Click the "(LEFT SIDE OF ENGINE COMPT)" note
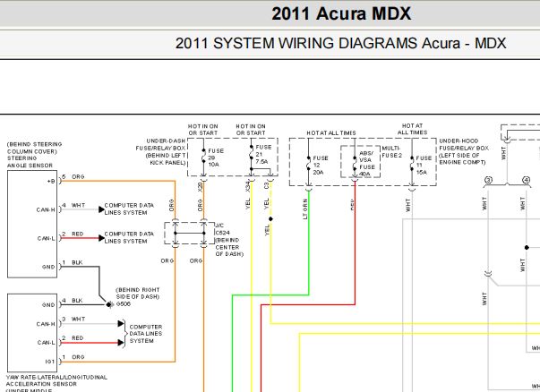 (x=462, y=158)
